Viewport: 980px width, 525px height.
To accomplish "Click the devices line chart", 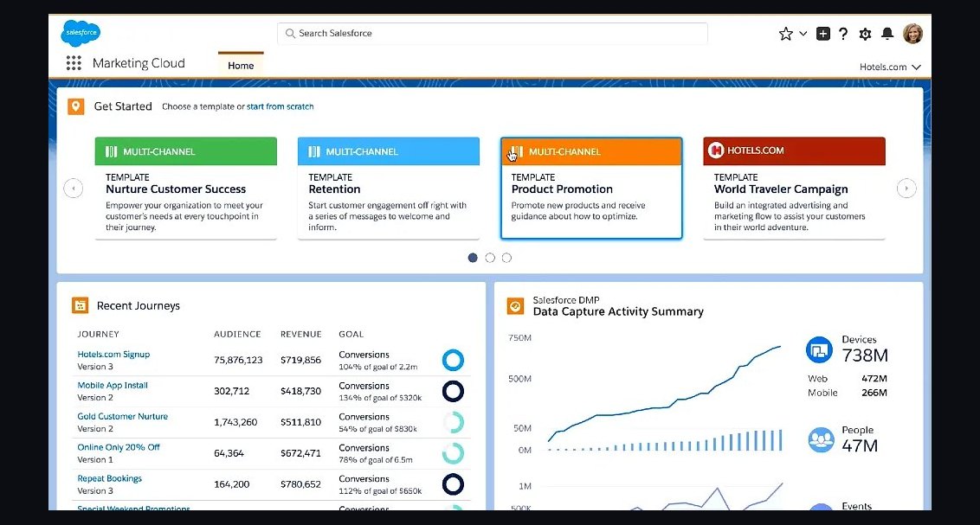I will tap(665, 394).
